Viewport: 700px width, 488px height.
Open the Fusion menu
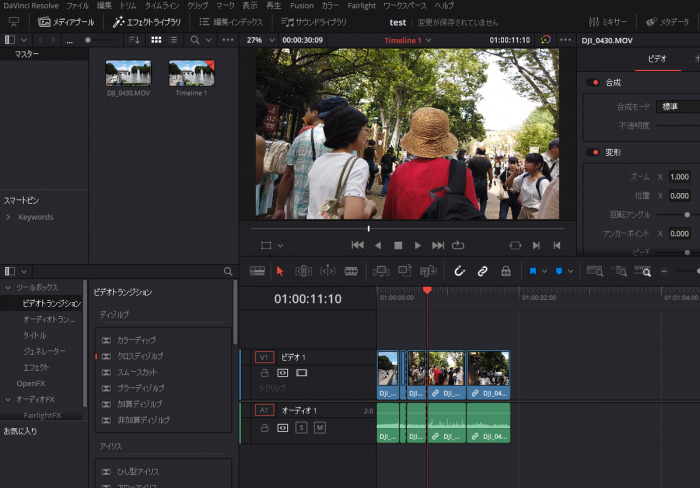click(302, 6)
